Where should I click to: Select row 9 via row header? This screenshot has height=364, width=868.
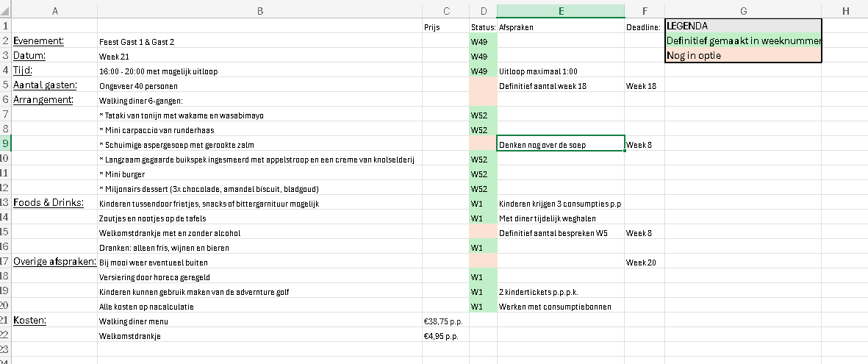6,144
